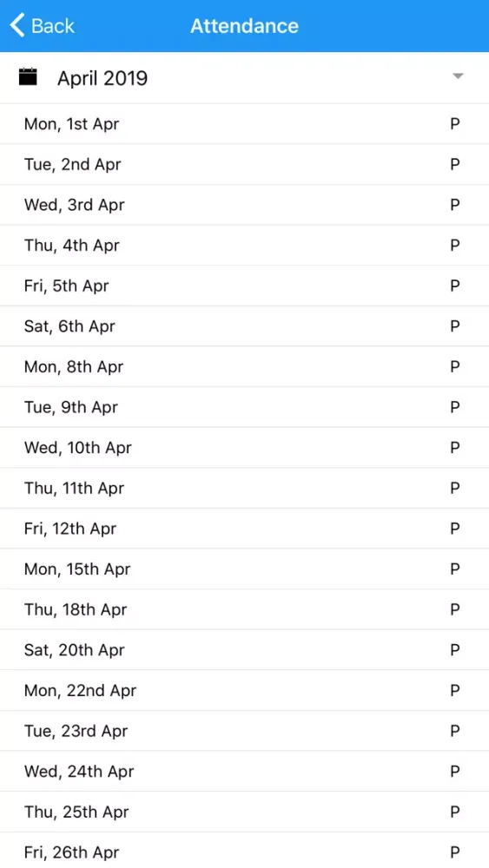Image resolution: width=489 pixels, height=868 pixels.
Task: Select the Sat, 6th Apr entry
Action: click(x=244, y=325)
